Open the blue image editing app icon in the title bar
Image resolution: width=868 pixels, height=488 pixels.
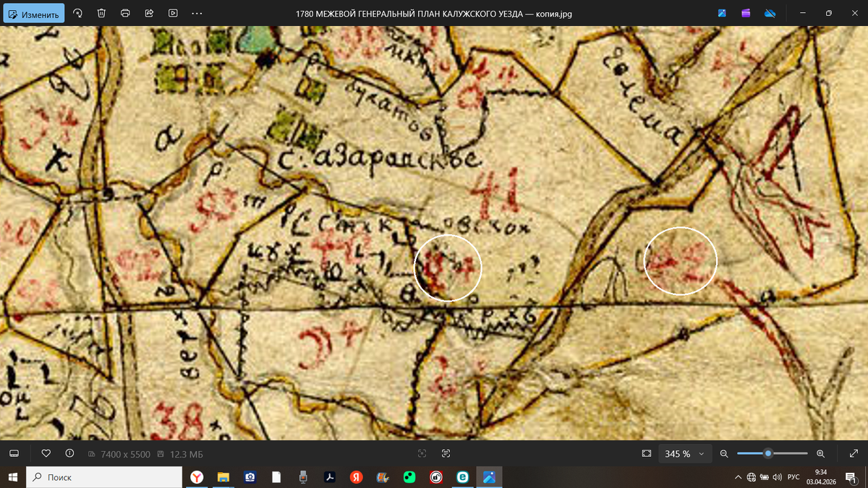click(x=722, y=13)
